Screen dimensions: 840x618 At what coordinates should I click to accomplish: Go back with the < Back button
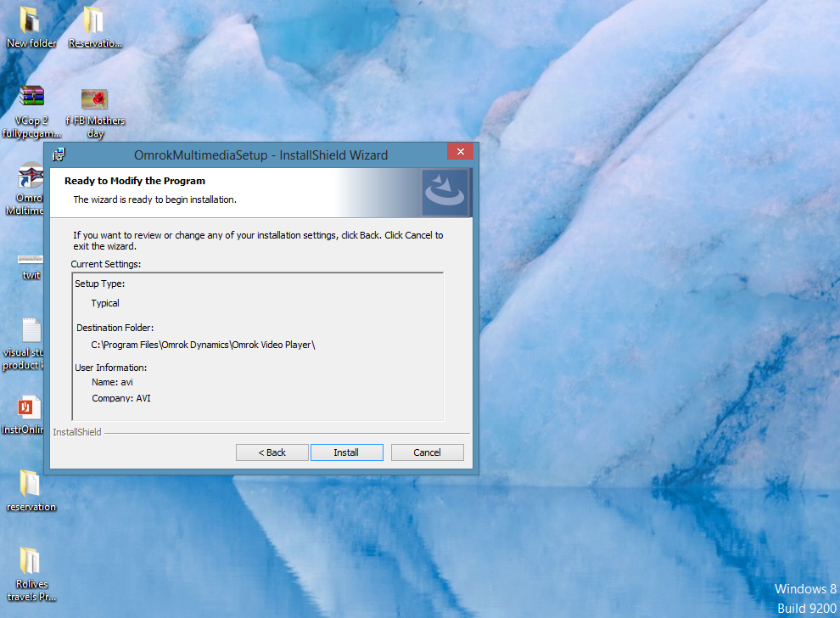272,452
